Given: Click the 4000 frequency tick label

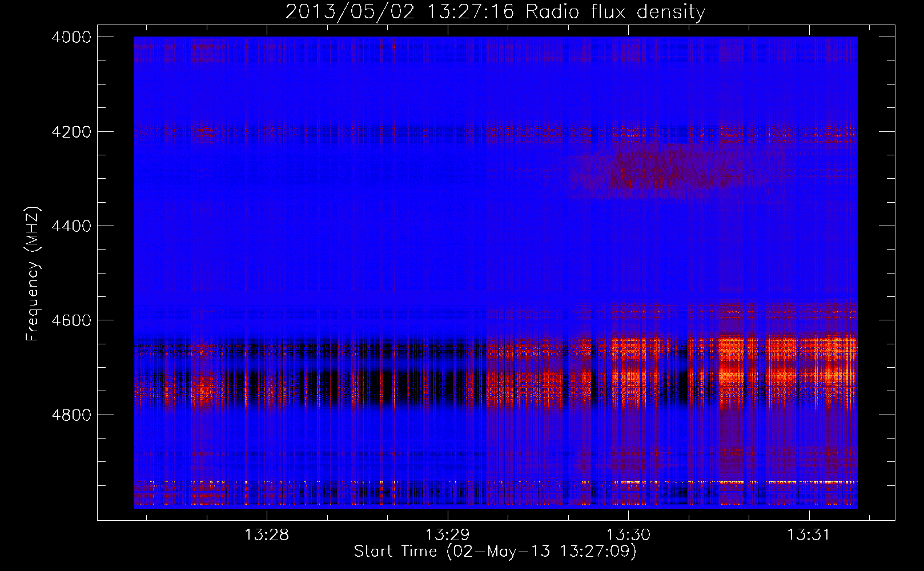Looking at the screenshot, I should [71, 37].
